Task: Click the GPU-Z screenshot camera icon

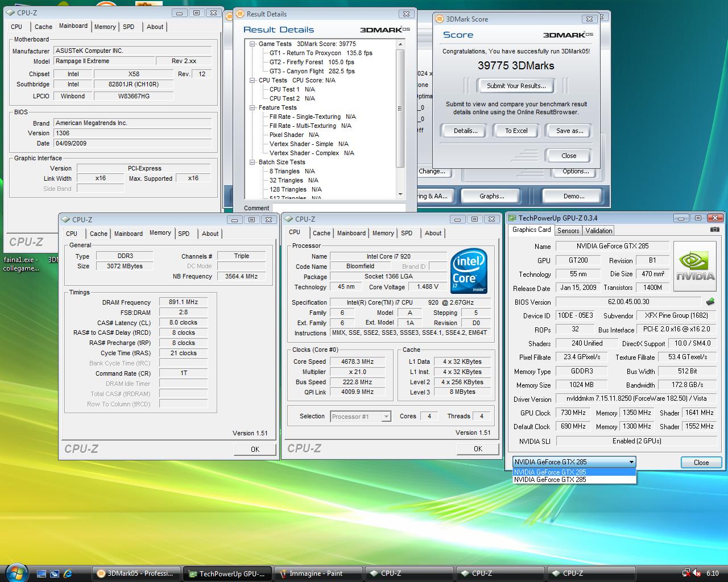Action: pos(714,230)
